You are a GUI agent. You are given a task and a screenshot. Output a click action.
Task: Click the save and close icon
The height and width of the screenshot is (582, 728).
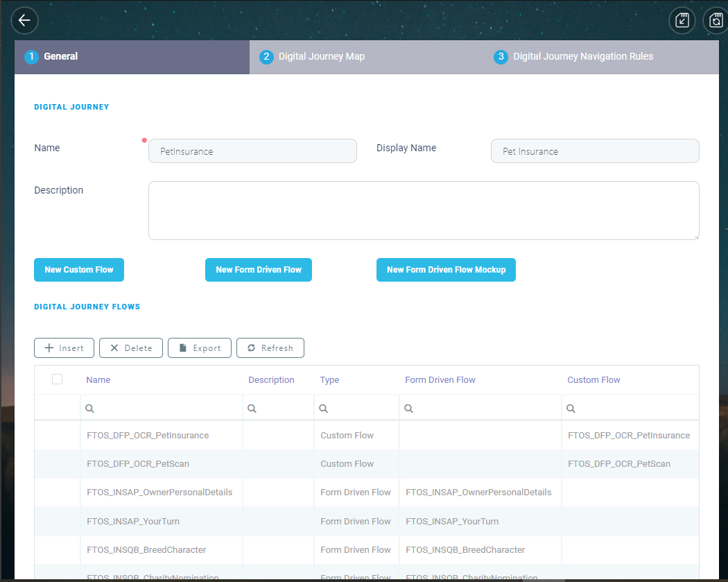tap(682, 20)
